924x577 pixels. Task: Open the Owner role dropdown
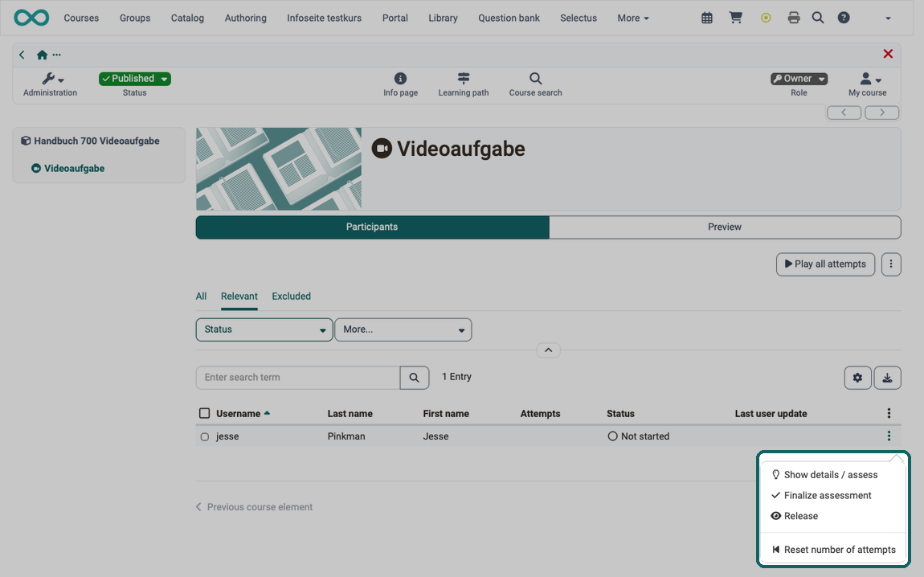[x=799, y=79]
